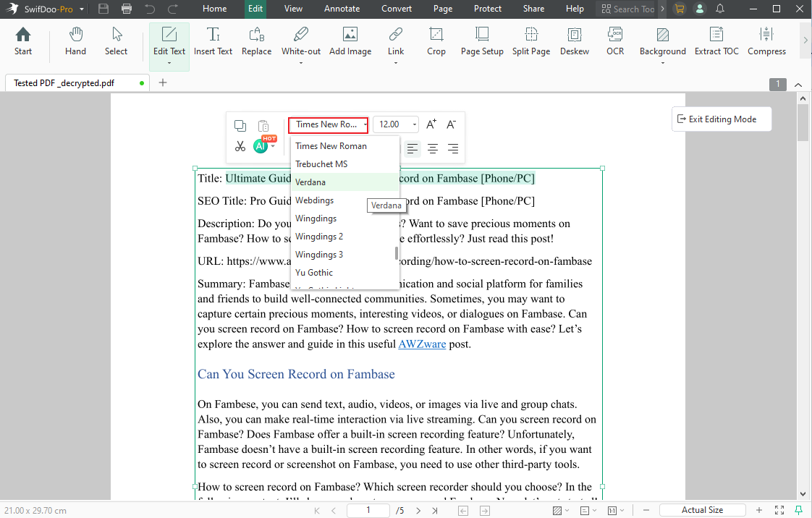Cut selected text with the scissors icon
The width and height of the screenshot is (812, 518).
coord(240,145)
